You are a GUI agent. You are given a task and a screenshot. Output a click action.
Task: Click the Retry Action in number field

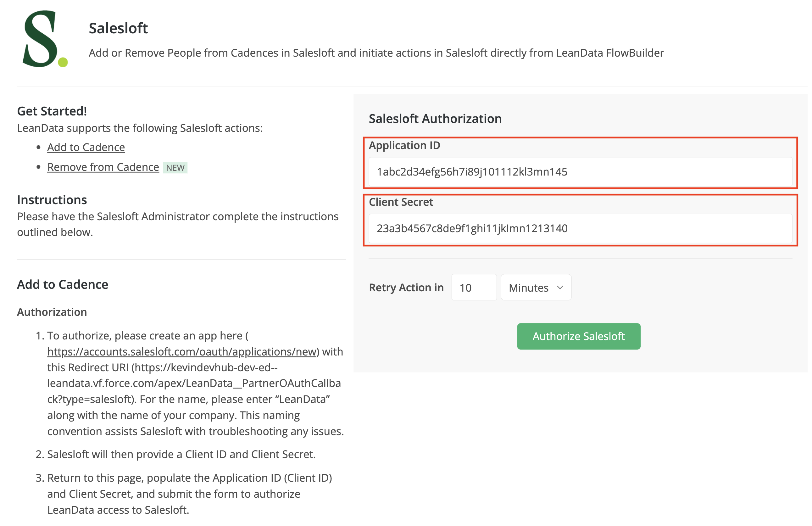click(474, 288)
